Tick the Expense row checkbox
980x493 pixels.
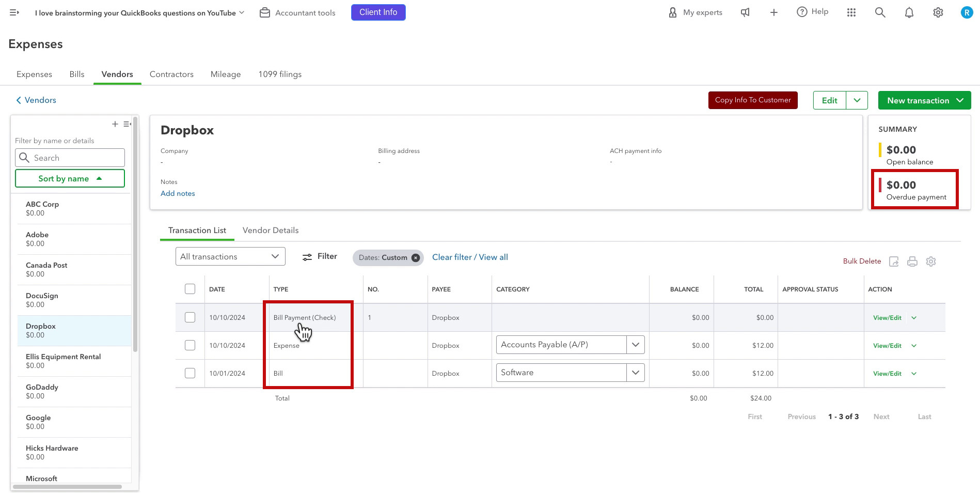pos(190,345)
